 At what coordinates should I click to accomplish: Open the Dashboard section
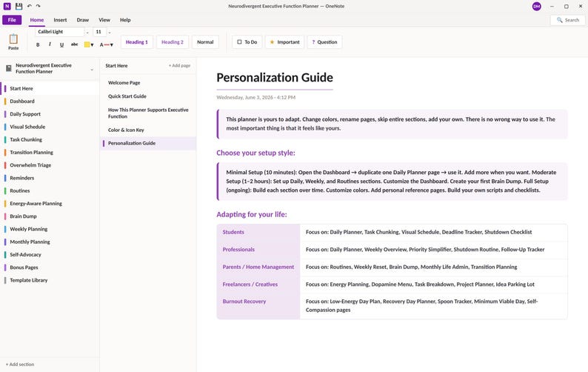50,102
